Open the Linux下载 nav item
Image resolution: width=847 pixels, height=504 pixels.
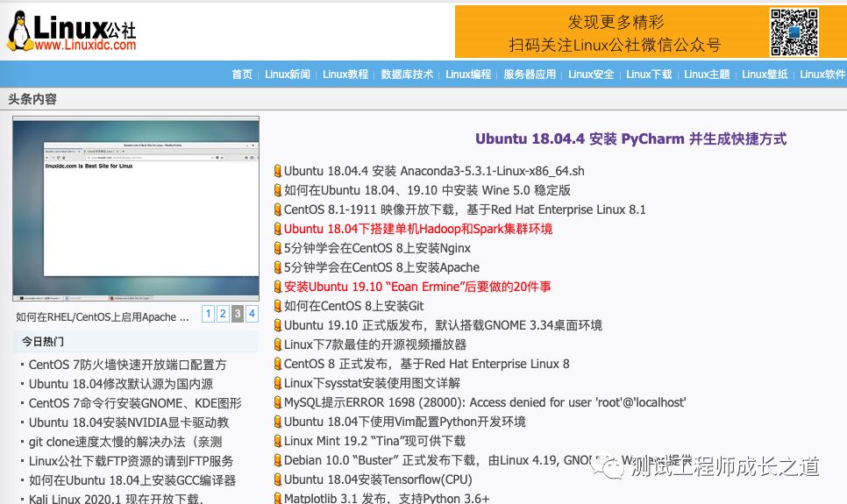pos(649,74)
